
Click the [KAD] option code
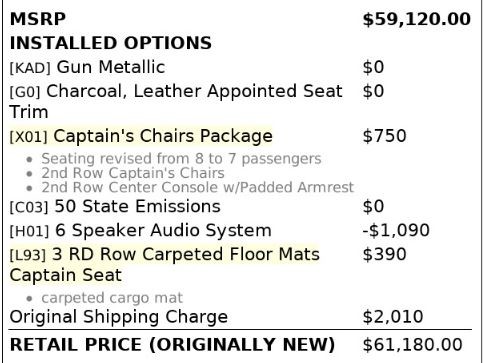30,68
